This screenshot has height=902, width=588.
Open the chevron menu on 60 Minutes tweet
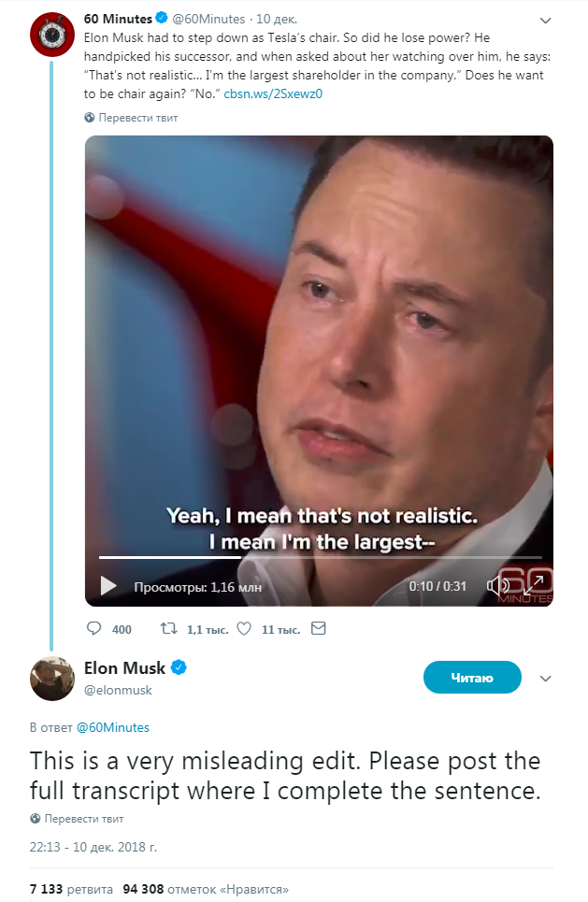tap(545, 21)
